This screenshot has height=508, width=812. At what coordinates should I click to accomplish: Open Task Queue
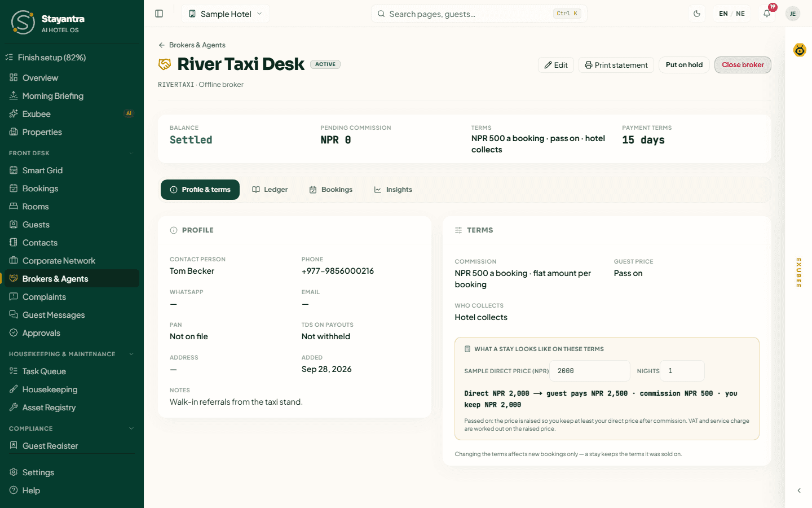(72, 371)
